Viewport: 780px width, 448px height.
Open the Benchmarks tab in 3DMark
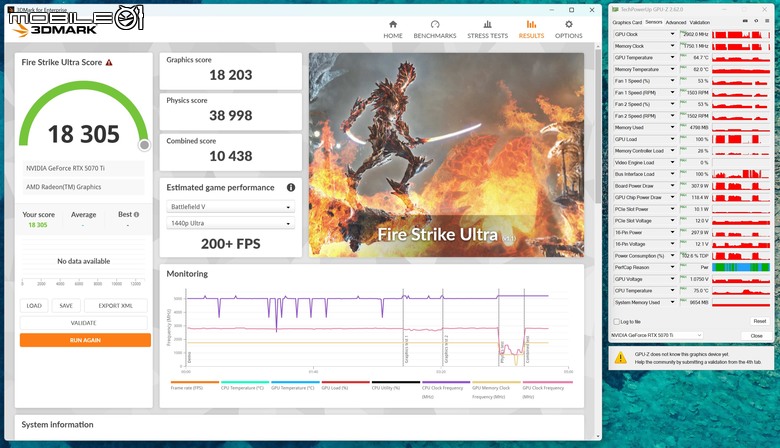(x=435, y=29)
